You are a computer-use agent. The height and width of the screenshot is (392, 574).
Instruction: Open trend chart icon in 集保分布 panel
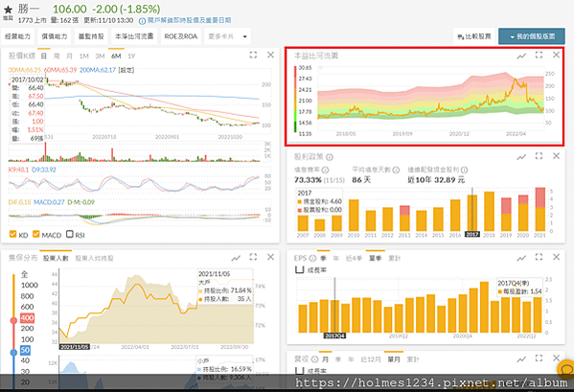click(x=236, y=258)
